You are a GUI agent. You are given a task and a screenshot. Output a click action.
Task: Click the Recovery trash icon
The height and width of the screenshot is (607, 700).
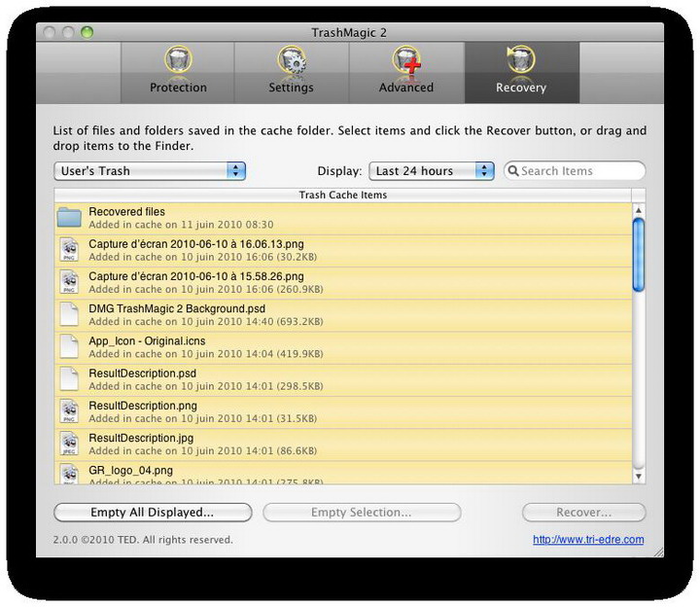pyautogui.click(x=521, y=61)
